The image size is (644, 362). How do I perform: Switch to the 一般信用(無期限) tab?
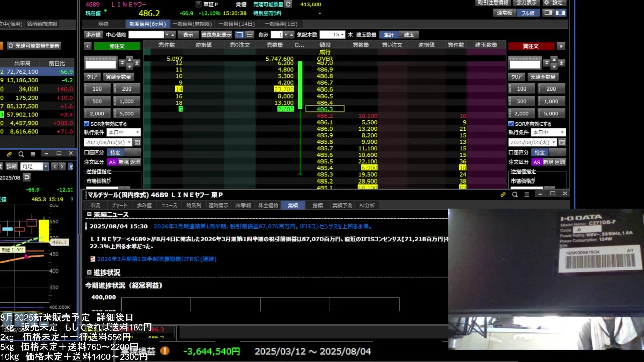(192, 24)
